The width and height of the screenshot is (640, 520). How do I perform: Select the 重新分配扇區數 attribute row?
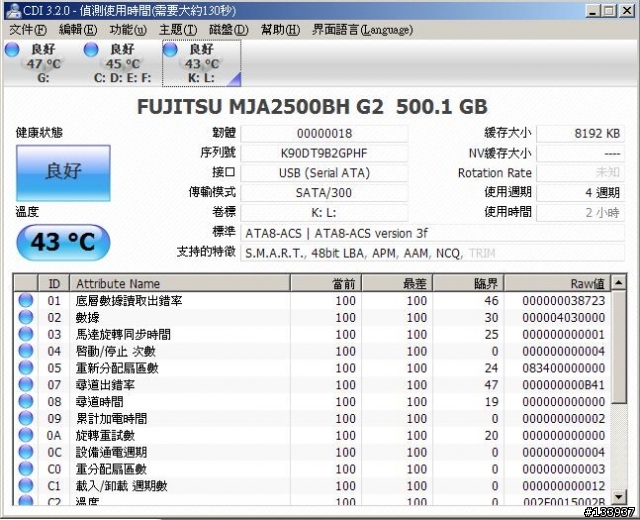312,368
